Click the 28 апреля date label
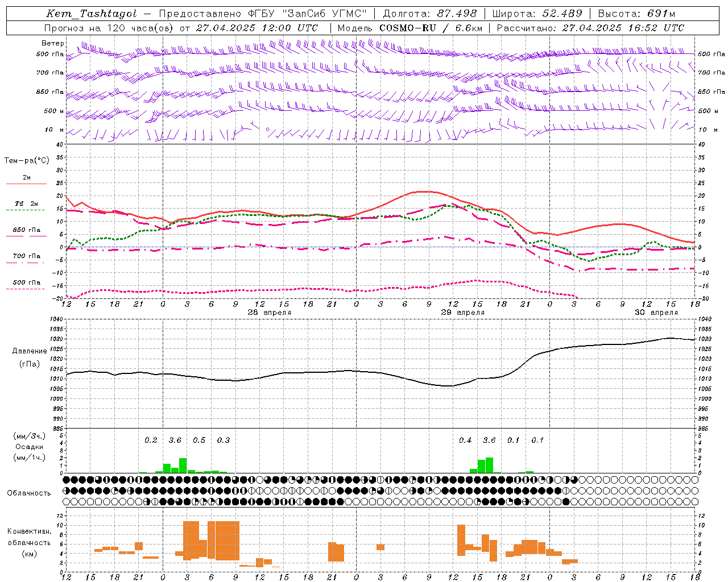The image size is (728, 582). pos(269,313)
